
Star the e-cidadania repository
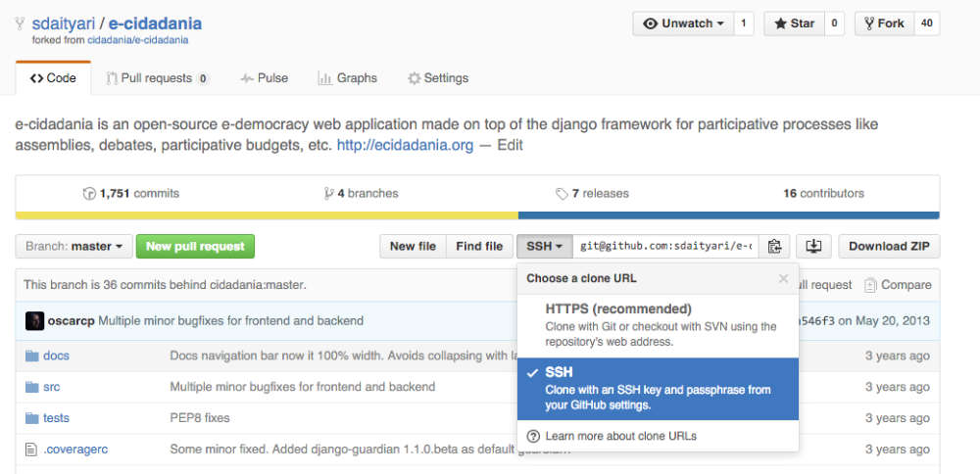pyautogui.click(x=793, y=24)
